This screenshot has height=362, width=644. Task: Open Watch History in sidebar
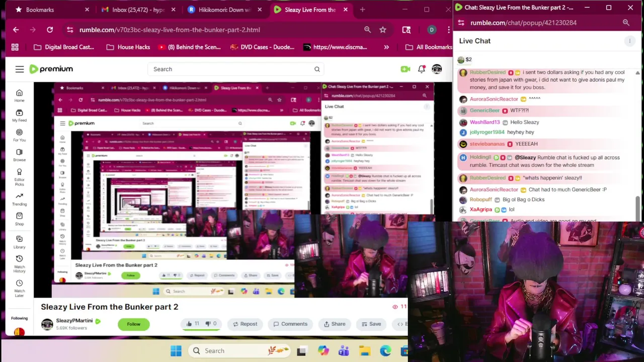point(19,264)
